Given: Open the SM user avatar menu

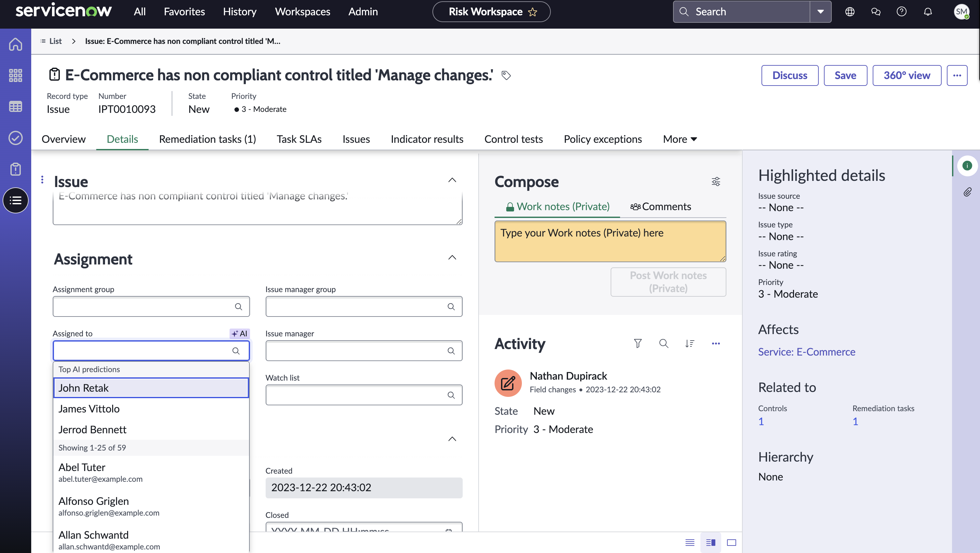Looking at the screenshot, I should pos(962,12).
